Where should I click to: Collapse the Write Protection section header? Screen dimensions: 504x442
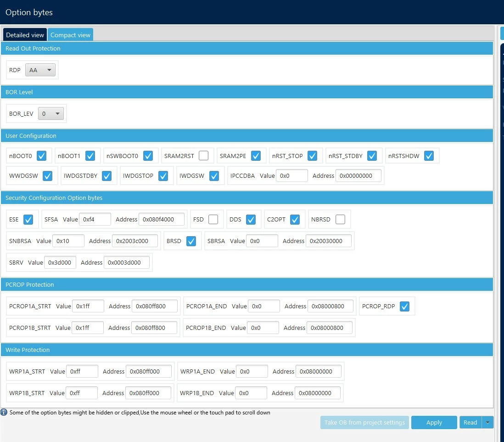[x=247, y=350]
